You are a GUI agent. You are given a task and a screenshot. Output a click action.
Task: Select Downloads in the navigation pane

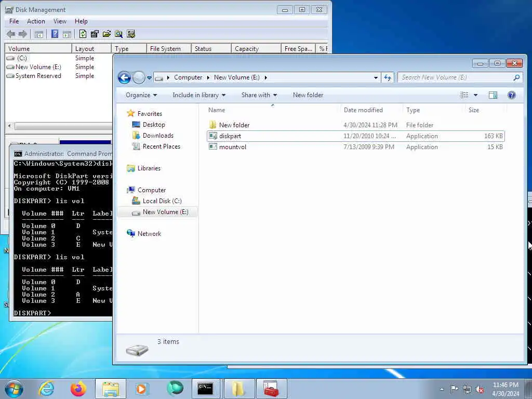pyautogui.click(x=158, y=136)
